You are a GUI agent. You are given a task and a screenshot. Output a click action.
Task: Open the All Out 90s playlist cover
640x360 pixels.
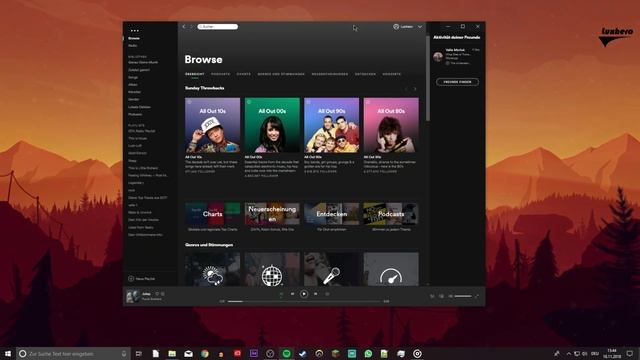(331, 125)
